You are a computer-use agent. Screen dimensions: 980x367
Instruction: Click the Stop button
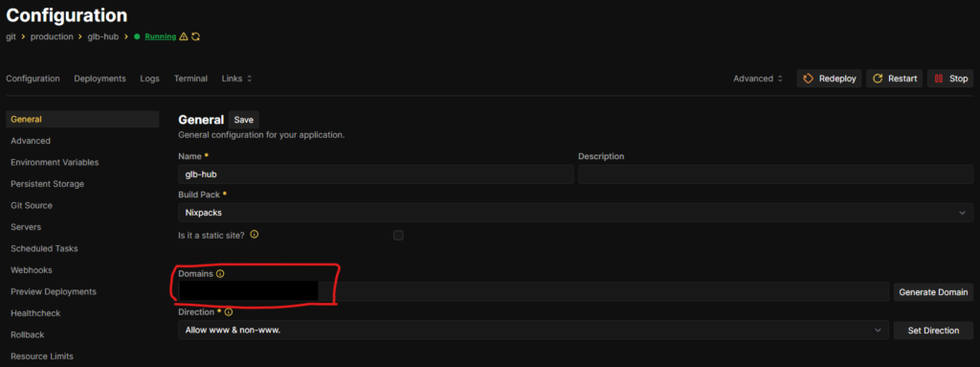point(950,79)
